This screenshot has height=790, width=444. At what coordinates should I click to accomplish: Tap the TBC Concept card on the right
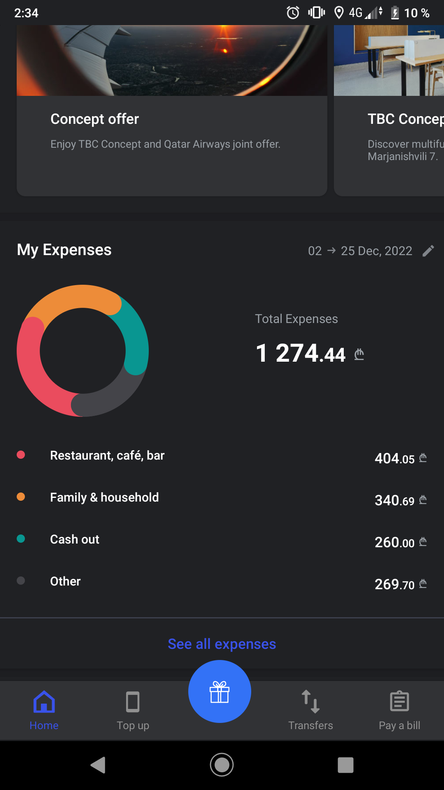pyautogui.click(x=389, y=110)
